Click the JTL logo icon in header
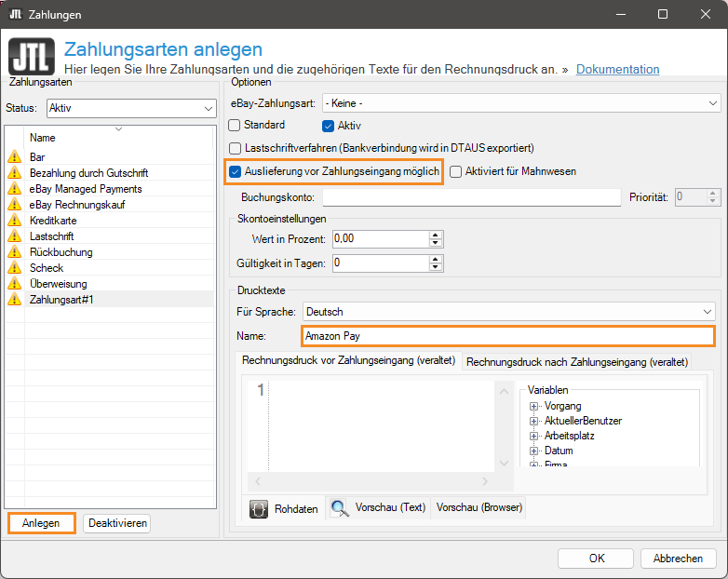 click(31, 57)
